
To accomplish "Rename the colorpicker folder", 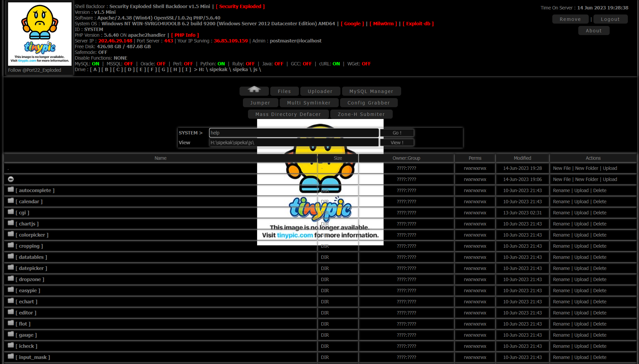I will click(561, 235).
